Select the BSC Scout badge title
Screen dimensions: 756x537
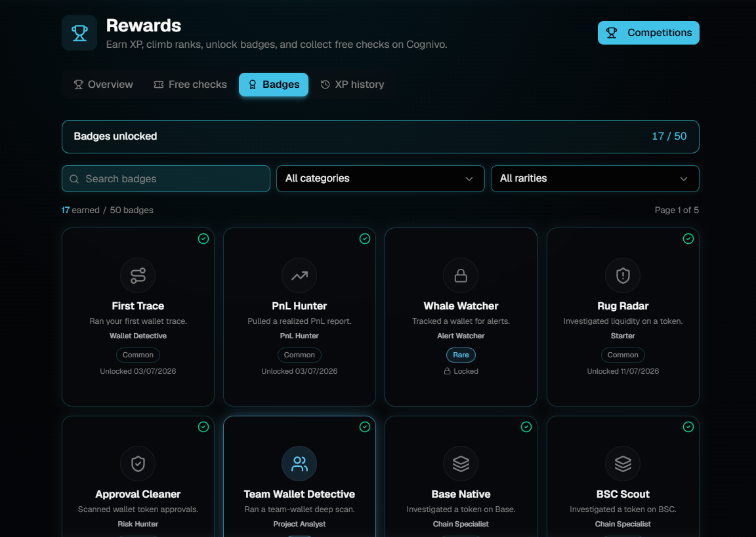pyautogui.click(x=623, y=494)
